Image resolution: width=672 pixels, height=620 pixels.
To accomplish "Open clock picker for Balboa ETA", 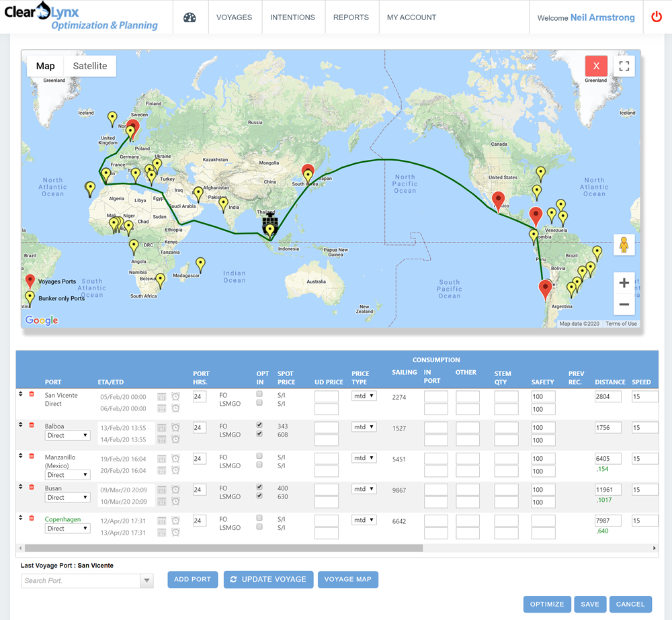I will [175, 427].
